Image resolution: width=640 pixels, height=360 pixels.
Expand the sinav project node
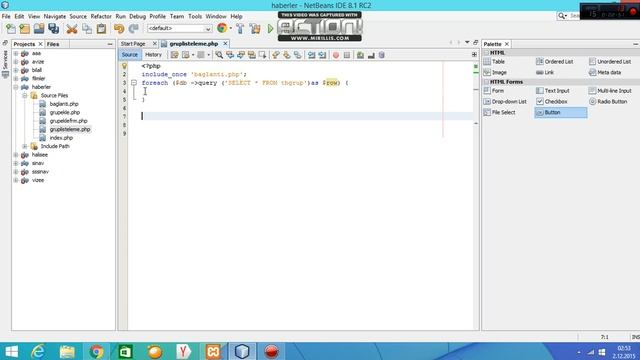point(16,163)
